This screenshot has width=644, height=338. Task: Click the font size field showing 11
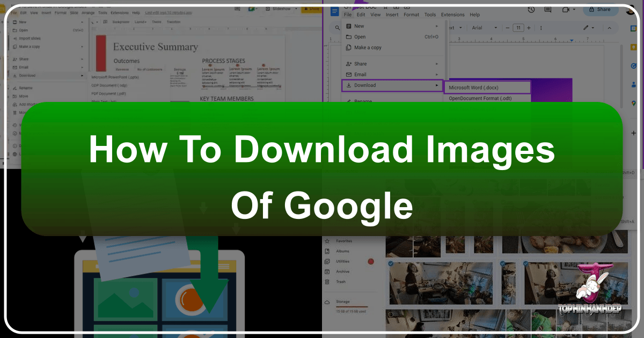518,28
